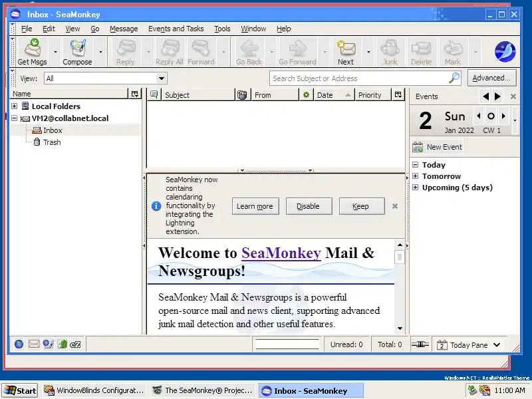Open the ChatZilla icon in status bar

(75, 344)
